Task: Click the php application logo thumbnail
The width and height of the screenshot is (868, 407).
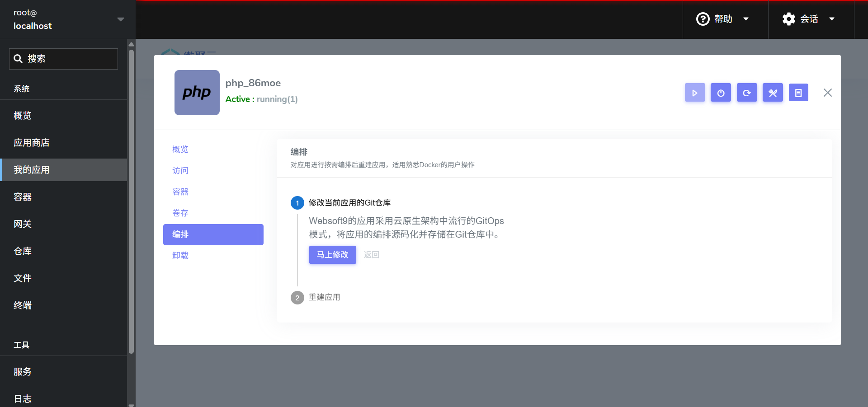Action: tap(197, 93)
